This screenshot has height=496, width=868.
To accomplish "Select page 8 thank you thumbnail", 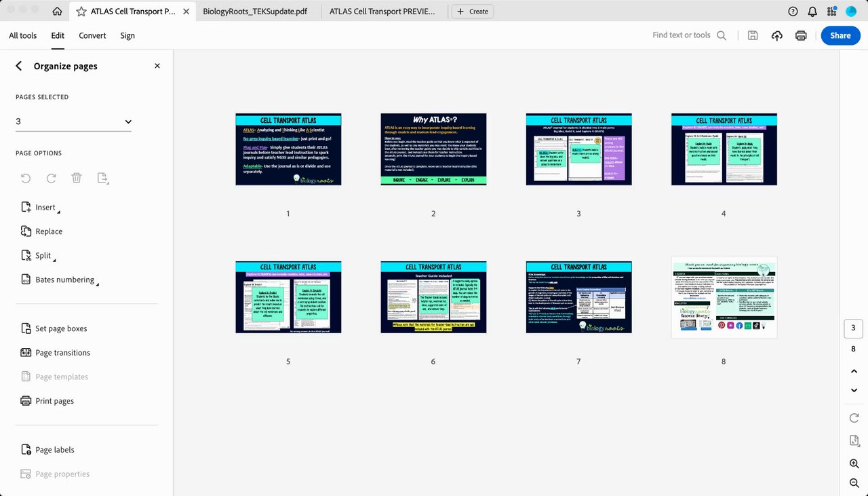I will coord(724,297).
